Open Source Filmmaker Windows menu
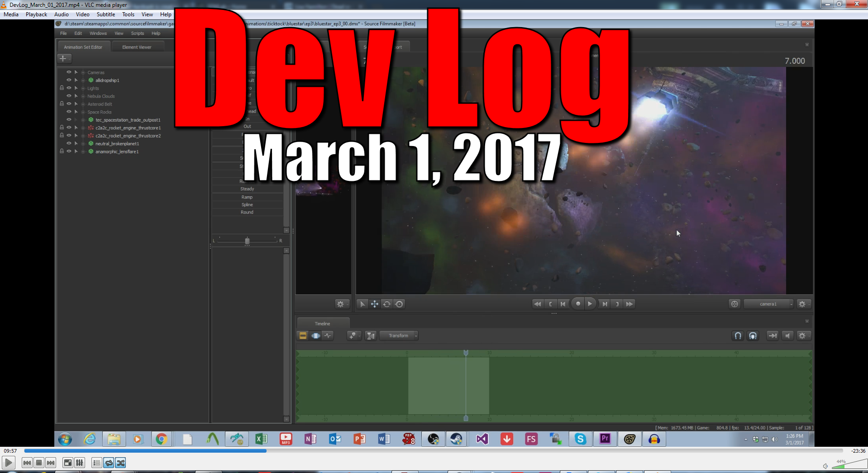The image size is (868, 473). click(98, 33)
